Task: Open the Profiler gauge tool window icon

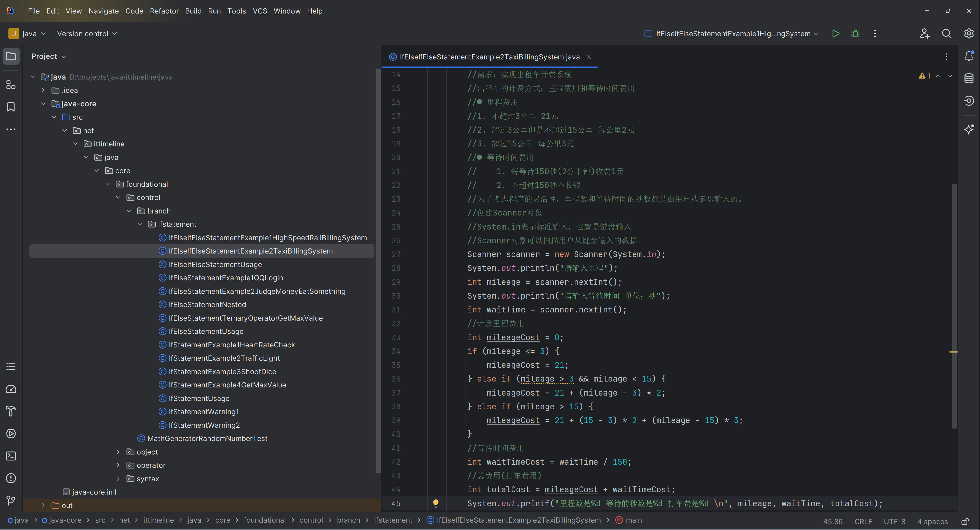Action: click(11, 389)
